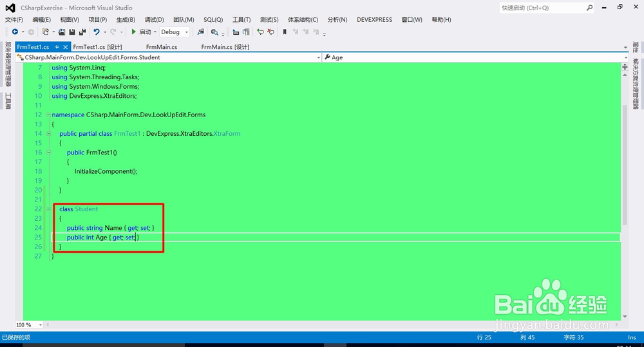Viewport: 644px width, 347px height.
Task: Open the New Project dropdown arrow
Action: pyautogui.click(x=53, y=32)
